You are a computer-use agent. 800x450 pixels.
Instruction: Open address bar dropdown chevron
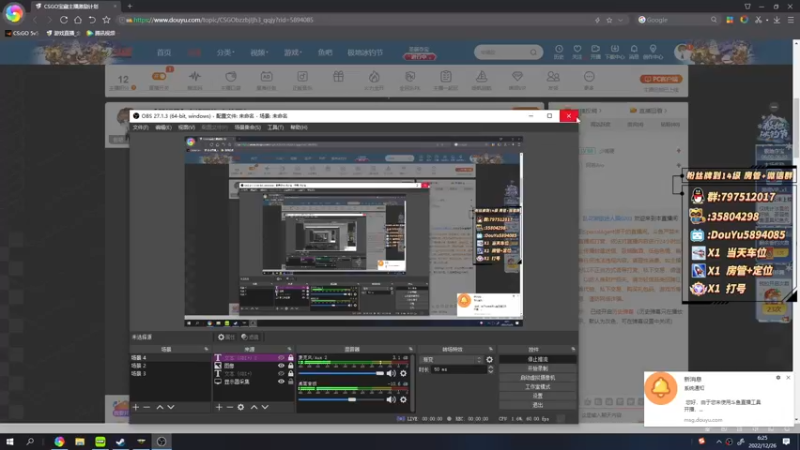point(620,20)
